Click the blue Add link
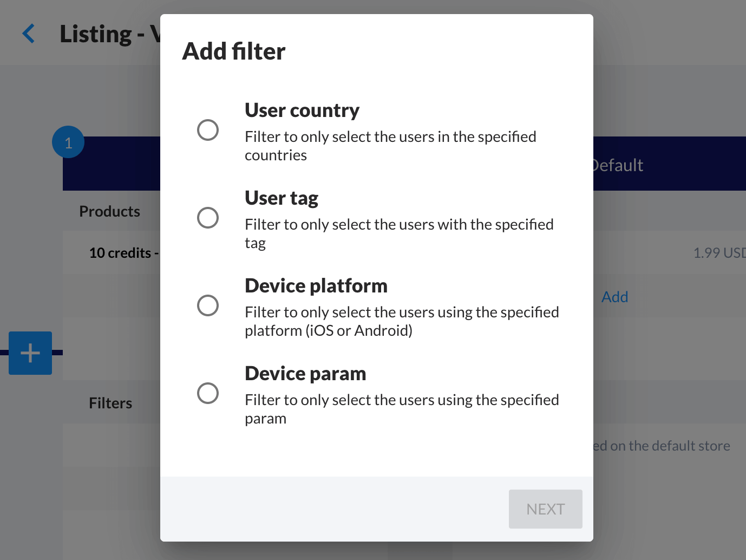The image size is (746, 560). (x=614, y=297)
